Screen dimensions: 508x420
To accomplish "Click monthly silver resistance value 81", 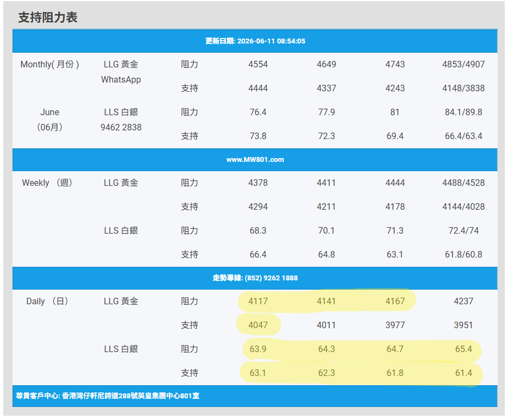I will coord(395,112).
